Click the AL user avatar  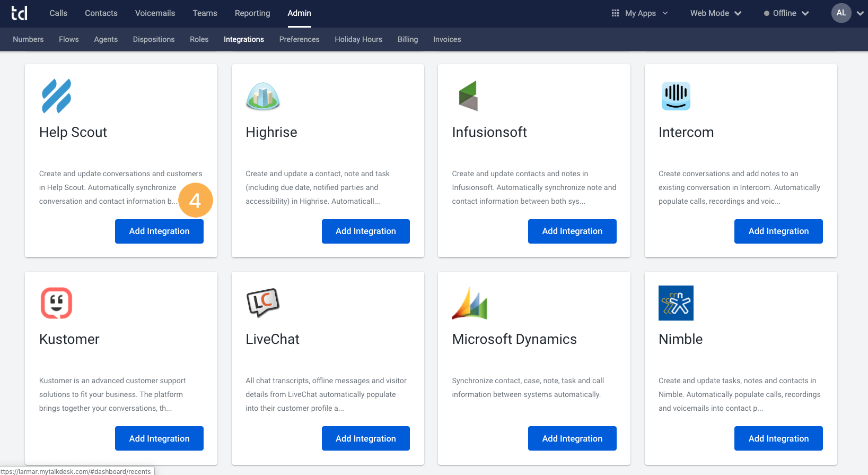(841, 13)
